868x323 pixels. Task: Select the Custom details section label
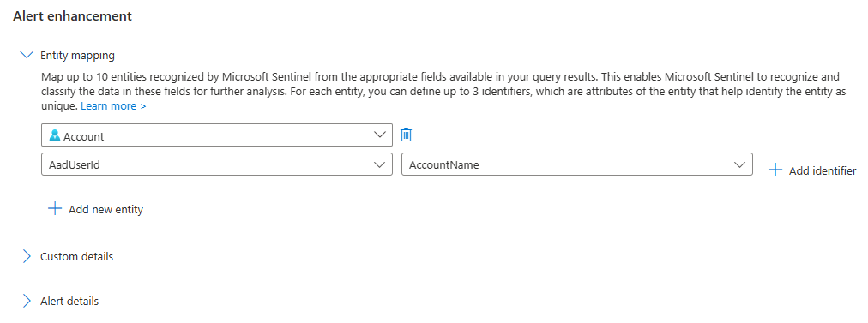[x=77, y=257]
